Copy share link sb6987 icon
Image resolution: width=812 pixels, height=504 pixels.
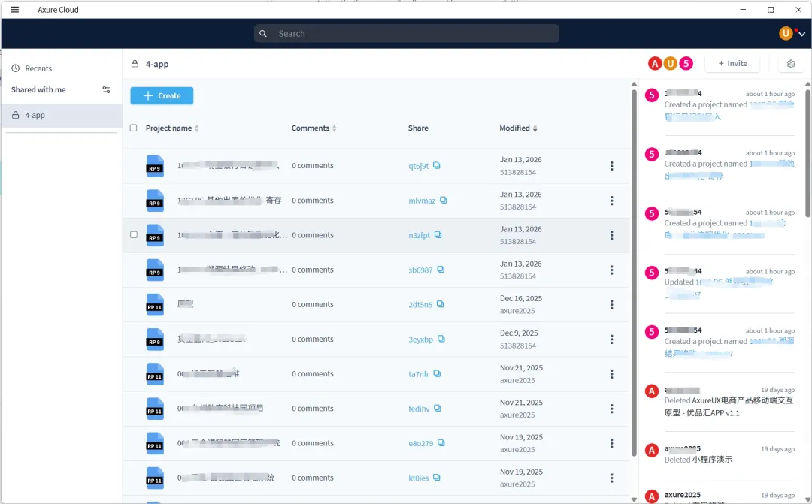coord(441,270)
